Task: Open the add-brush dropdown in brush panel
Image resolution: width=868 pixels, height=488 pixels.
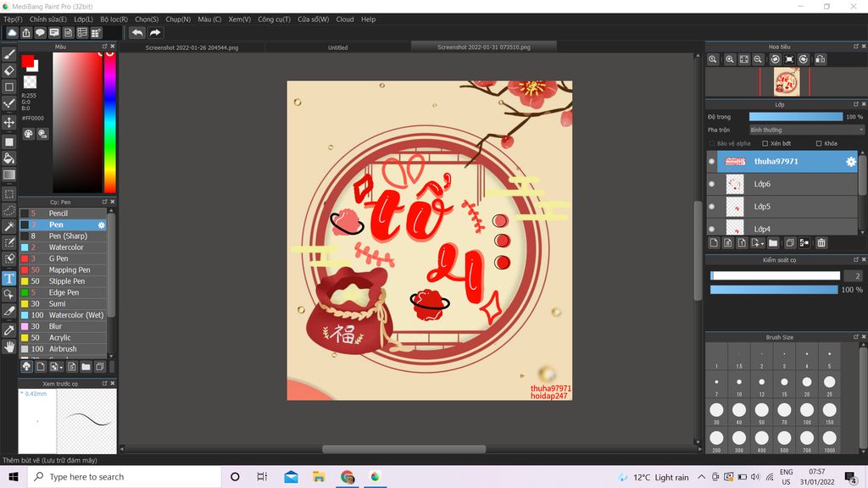Action: (x=61, y=367)
